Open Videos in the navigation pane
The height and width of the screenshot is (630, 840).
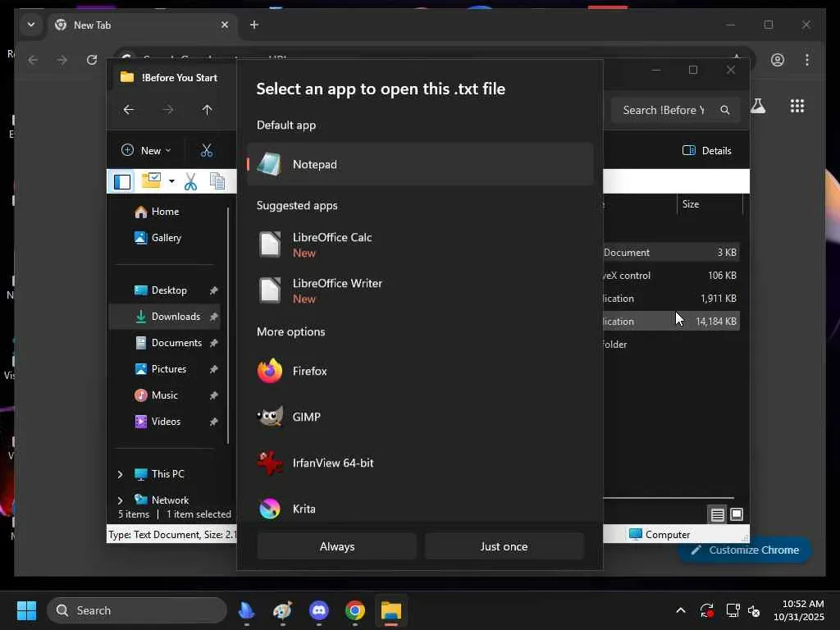coord(164,422)
